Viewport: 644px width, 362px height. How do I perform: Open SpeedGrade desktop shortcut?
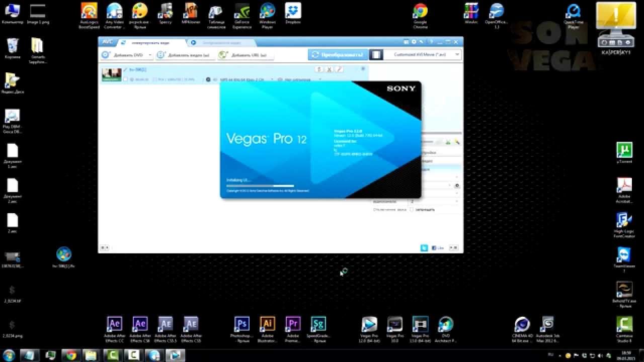(x=318, y=329)
